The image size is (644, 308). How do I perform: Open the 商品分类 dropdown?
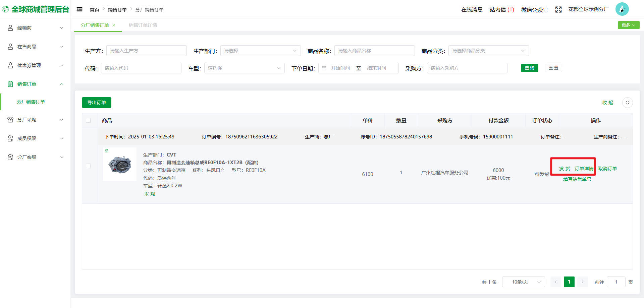point(488,51)
